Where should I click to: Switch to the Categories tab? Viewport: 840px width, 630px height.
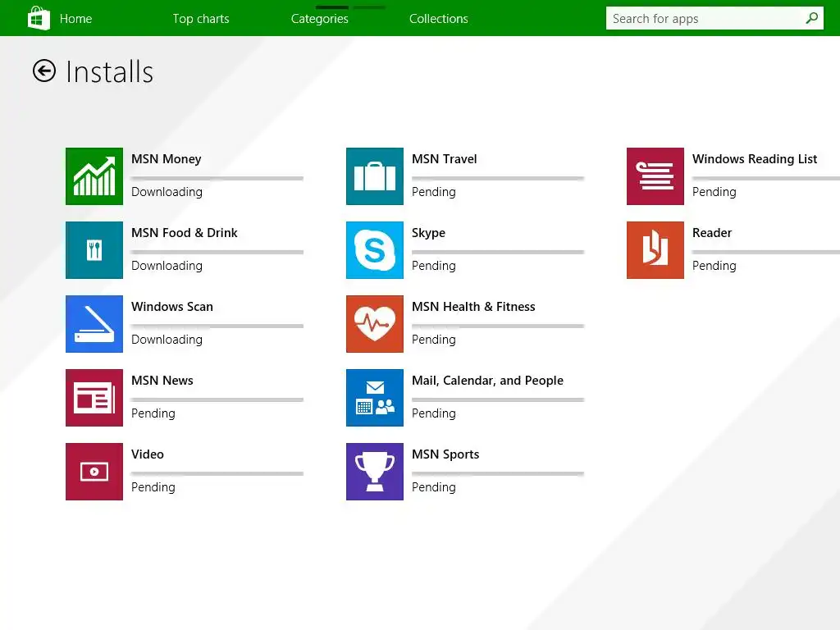coord(320,19)
